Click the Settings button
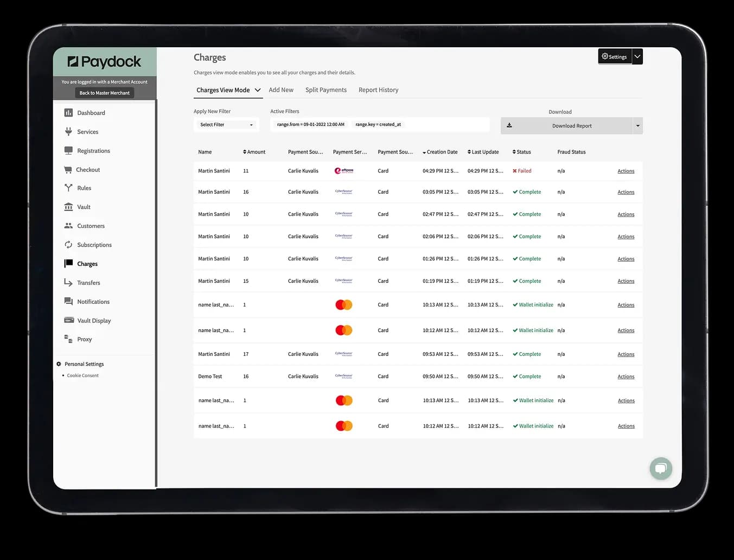734x560 pixels. click(x=615, y=56)
